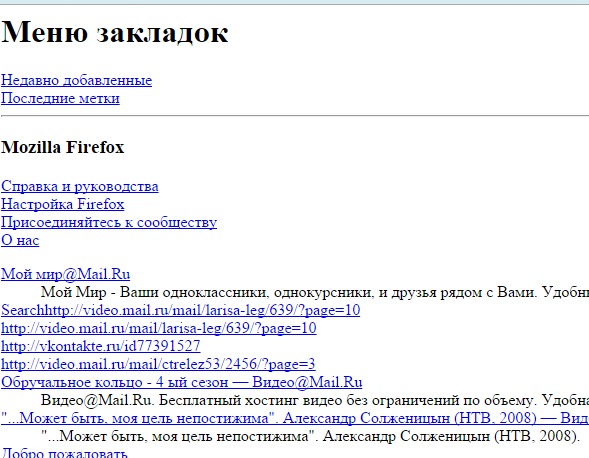Image resolution: width=589 pixels, height=458 pixels.
Task: Open the О нас link
Action: pyautogui.click(x=20, y=240)
